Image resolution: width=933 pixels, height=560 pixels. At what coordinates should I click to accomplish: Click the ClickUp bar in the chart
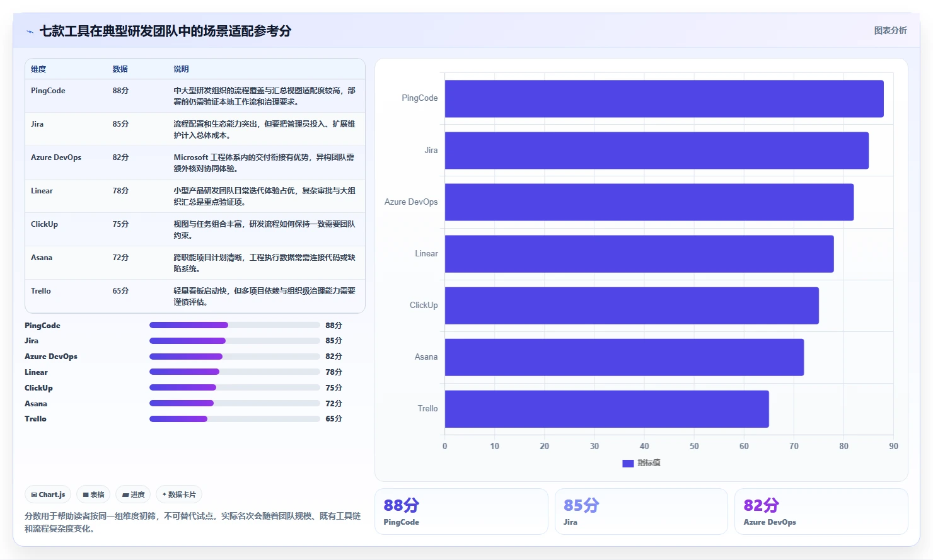click(x=632, y=306)
